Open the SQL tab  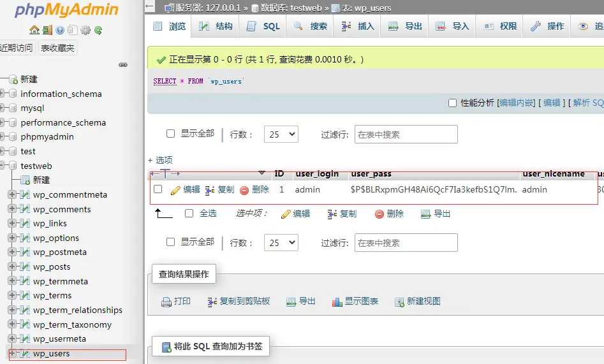click(x=263, y=26)
